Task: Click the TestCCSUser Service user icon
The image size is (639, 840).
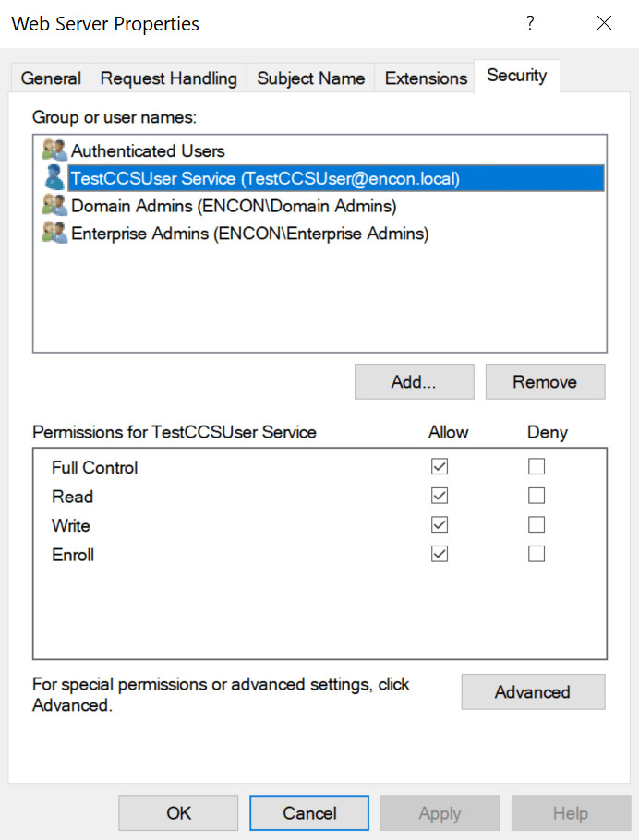Action: point(54,178)
